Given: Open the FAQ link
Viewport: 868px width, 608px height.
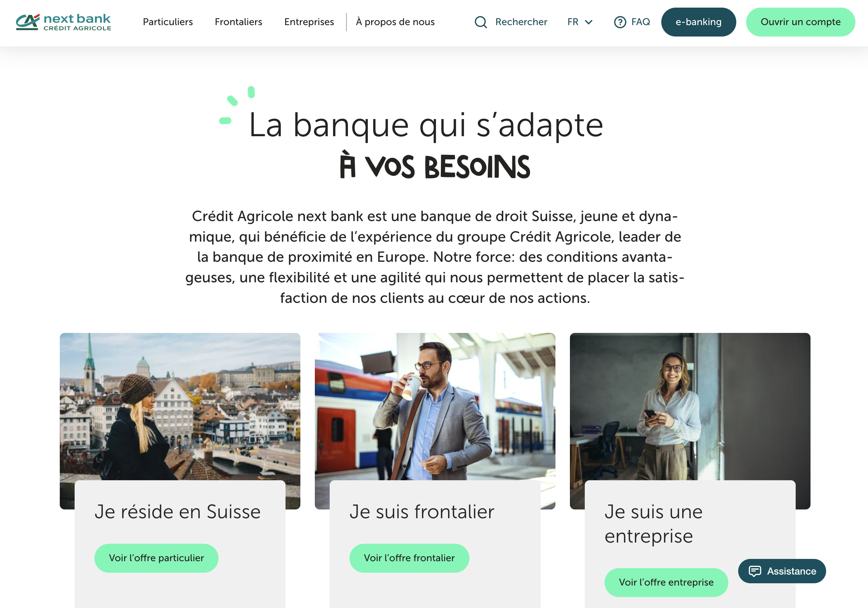Looking at the screenshot, I should pos(641,22).
